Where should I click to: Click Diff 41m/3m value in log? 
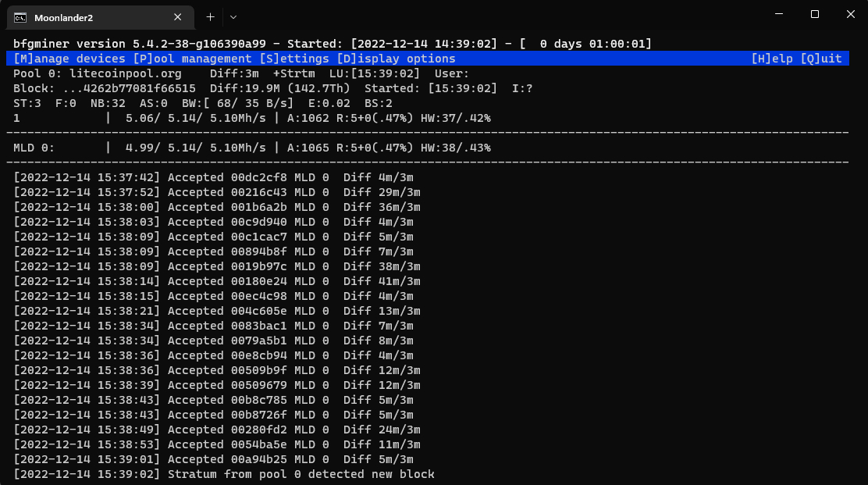point(382,281)
